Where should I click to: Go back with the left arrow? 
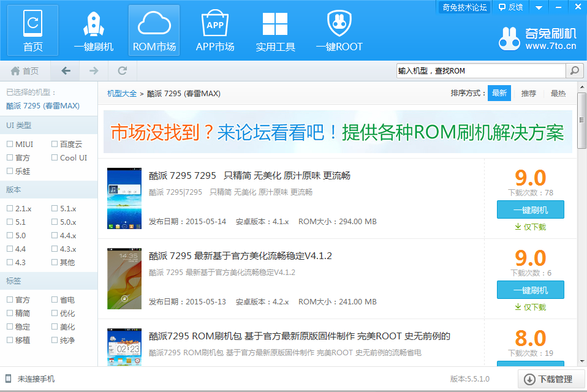pyautogui.click(x=66, y=71)
